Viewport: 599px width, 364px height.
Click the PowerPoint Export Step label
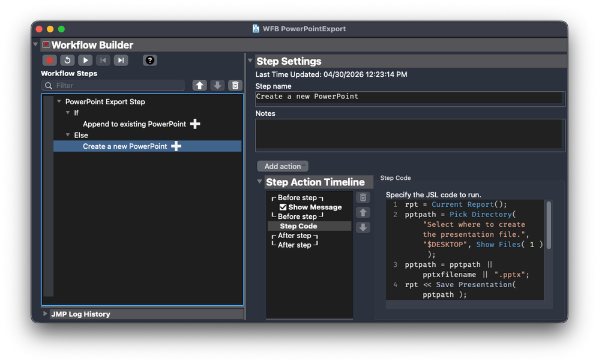pyautogui.click(x=105, y=102)
